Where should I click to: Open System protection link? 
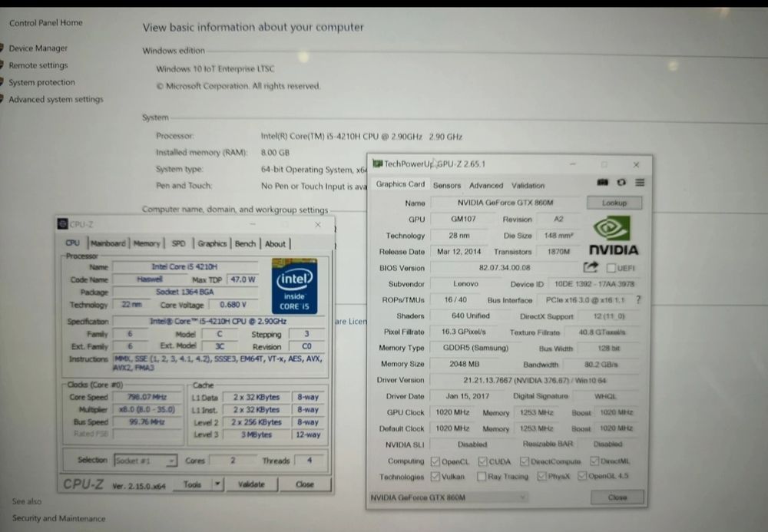[41, 82]
